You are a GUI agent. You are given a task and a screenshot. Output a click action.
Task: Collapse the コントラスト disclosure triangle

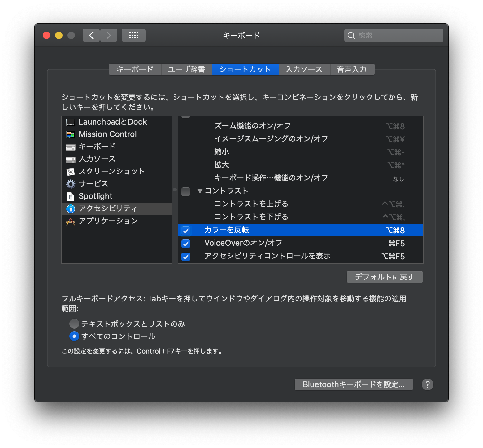click(200, 191)
